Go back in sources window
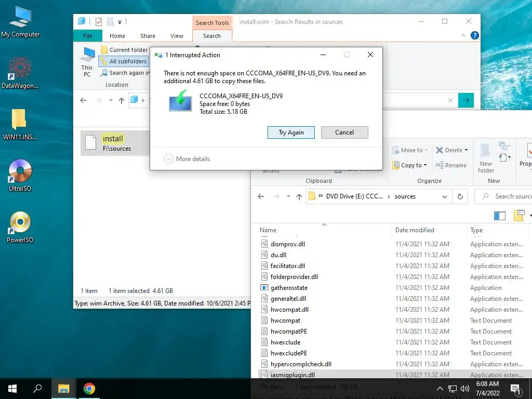532x399 pixels. (261, 196)
